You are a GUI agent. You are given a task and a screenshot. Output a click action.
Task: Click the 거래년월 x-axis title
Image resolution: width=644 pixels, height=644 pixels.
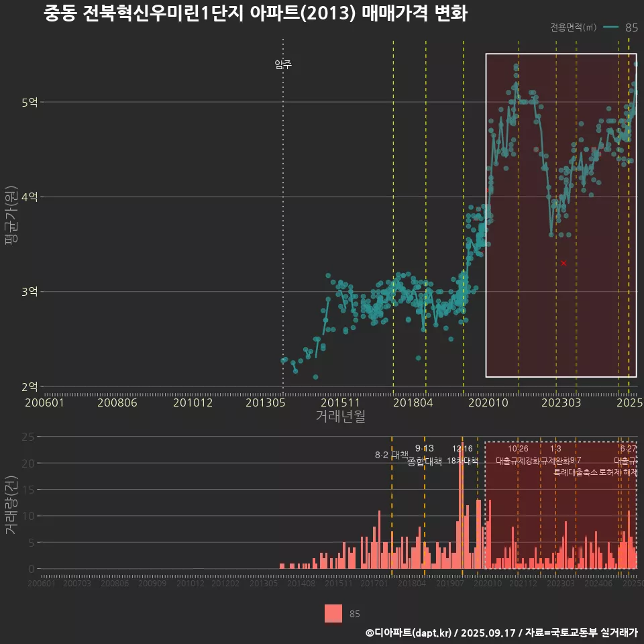click(341, 416)
